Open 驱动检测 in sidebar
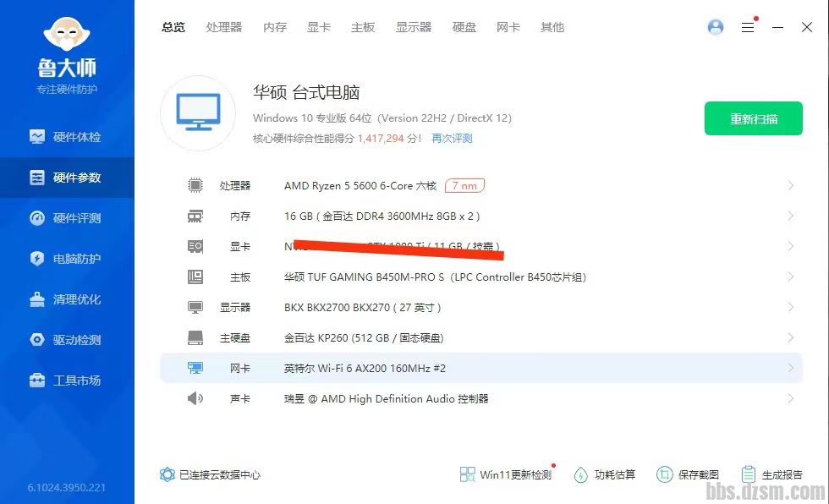The height and width of the screenshot is (504, 829). point(68,340)
